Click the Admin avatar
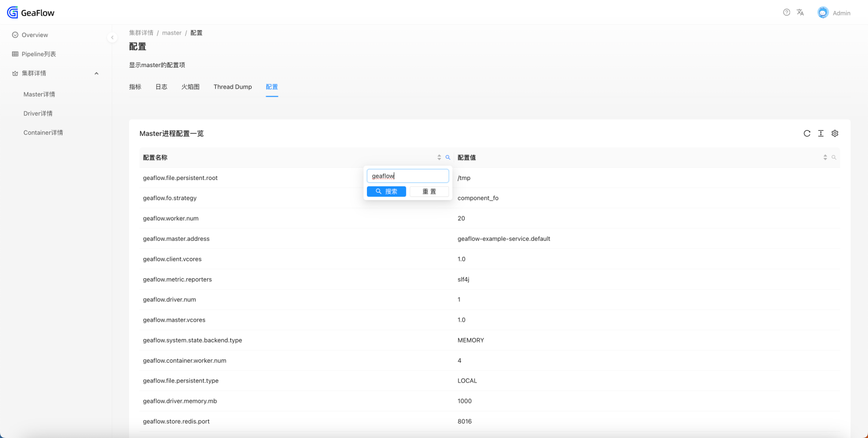 pyautogui.click(x=823, y=12)
